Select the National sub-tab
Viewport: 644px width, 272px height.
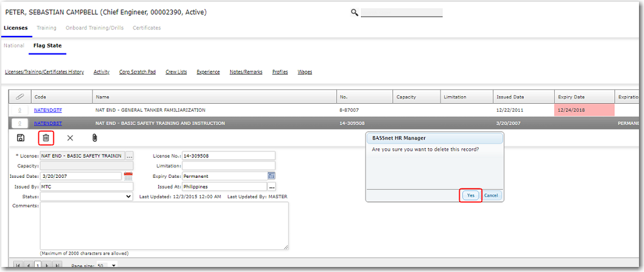click(14, 45)
